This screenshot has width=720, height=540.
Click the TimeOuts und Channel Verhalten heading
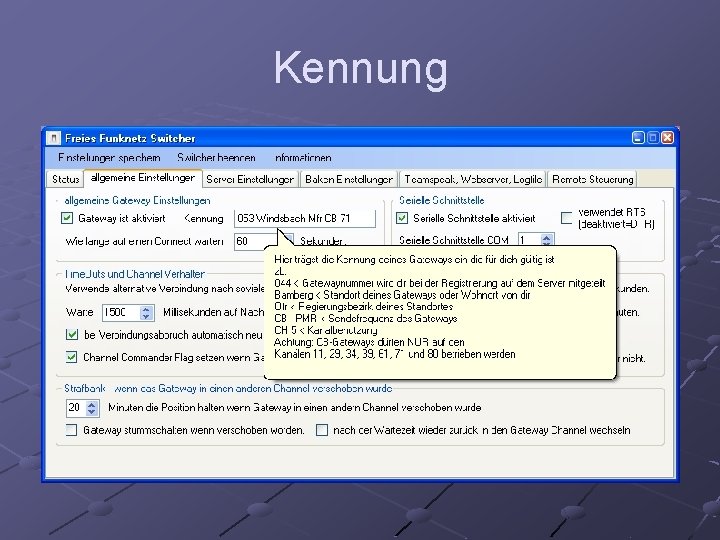coord(135,274)
